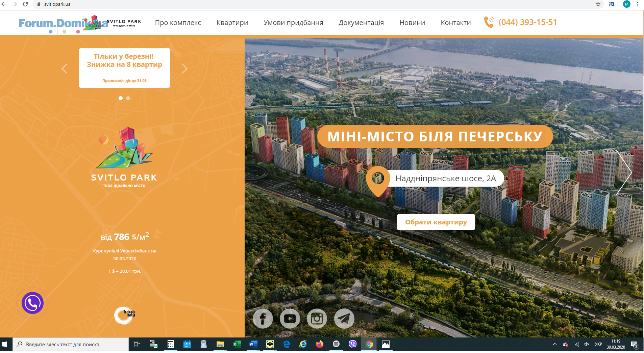Open the Новини menu item
Image resolution: width=644 pixels, height=353 pixels.
tap(412, 23)
